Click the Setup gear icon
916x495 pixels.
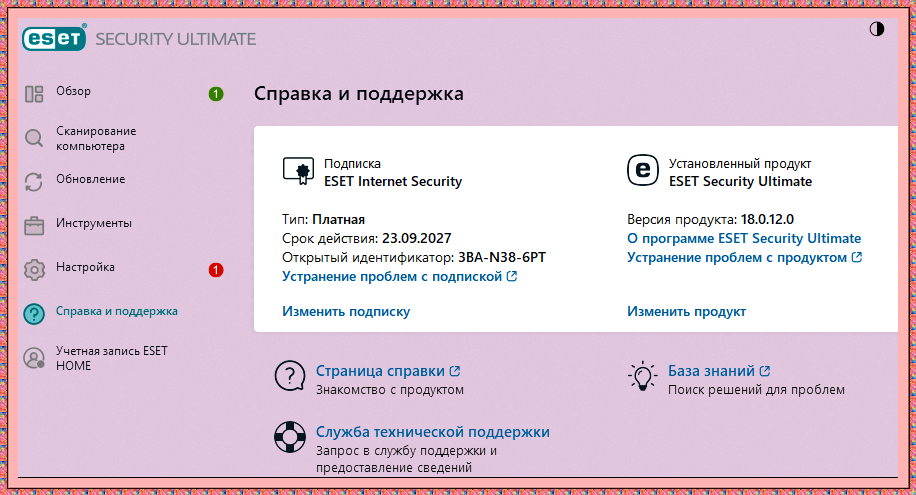[x=34, y=270]
